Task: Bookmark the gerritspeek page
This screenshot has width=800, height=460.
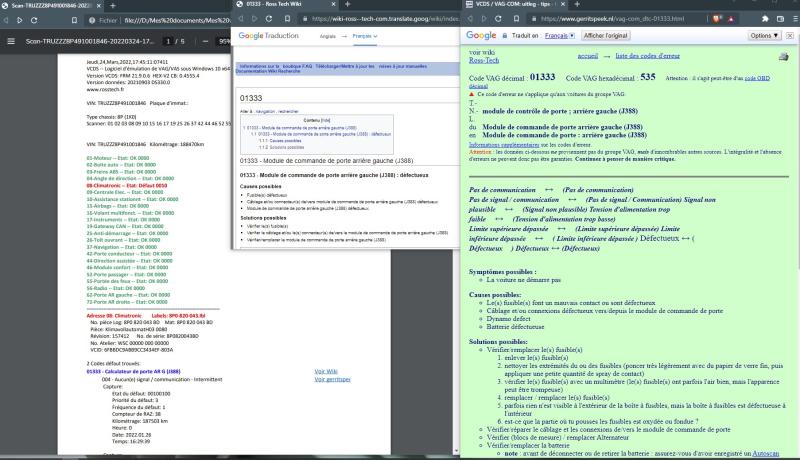Action: click(516, 18)
